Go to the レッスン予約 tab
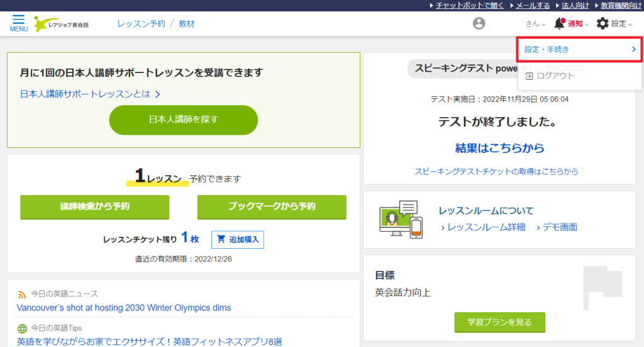Screen dimensions: 644x347 pyautogui.click(x=141, y=24)
